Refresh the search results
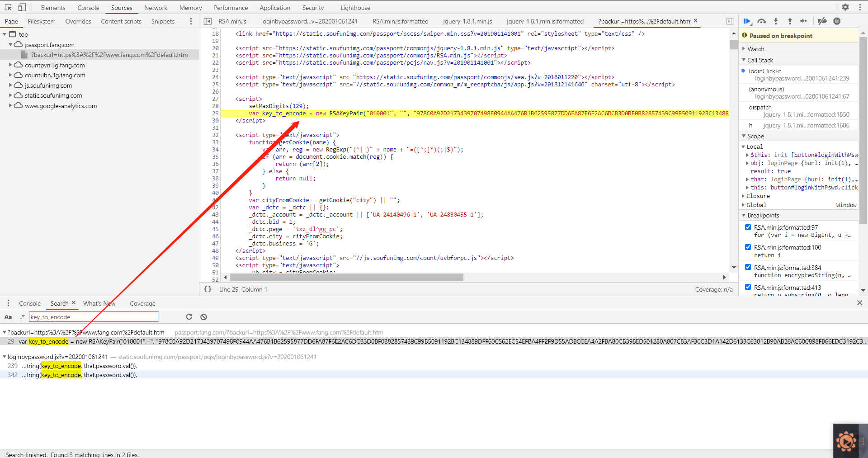 189,316
